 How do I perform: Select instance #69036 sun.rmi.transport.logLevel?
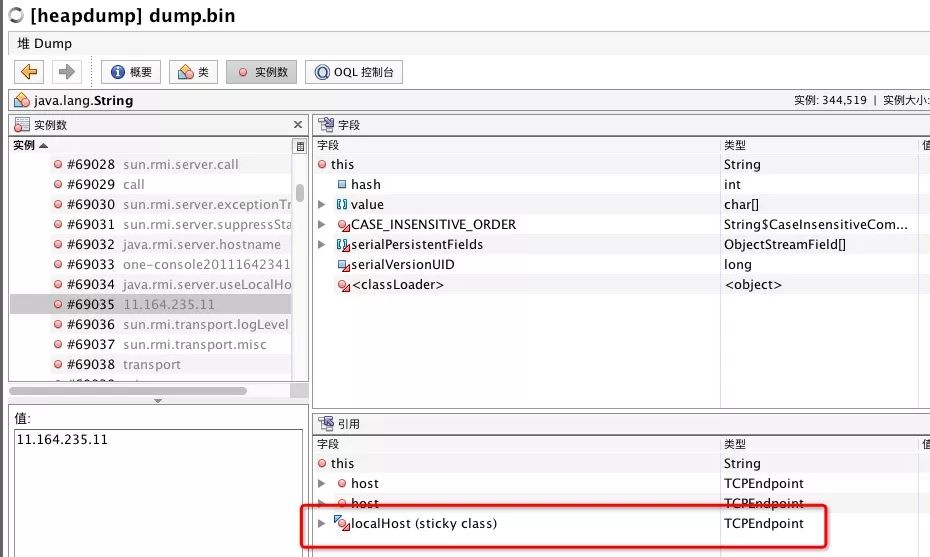(x=151, y=324)
